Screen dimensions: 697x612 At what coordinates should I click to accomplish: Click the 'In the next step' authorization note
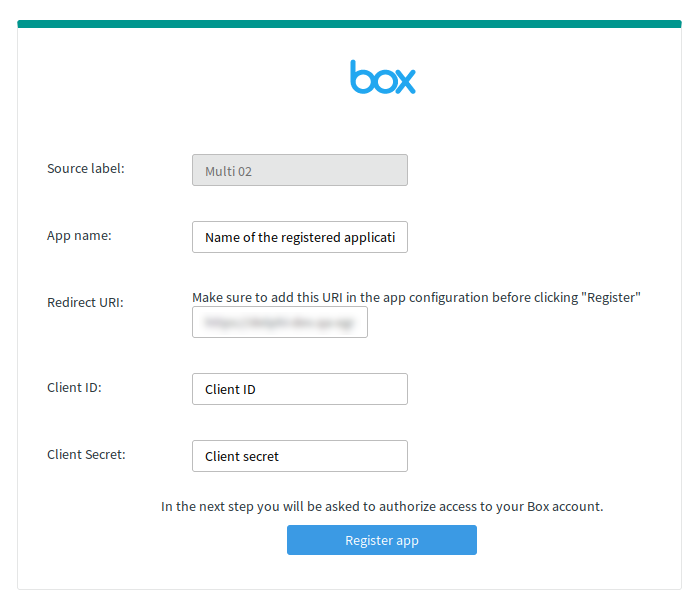(x=382, y=507)
